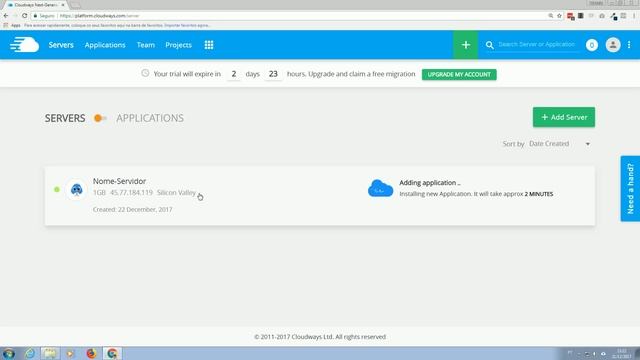
Task: Click the search magnifier icon
Action: pos(489,45)
